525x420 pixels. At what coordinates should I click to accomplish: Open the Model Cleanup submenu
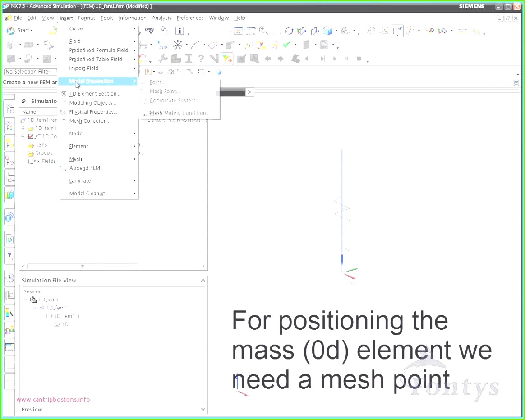click(x=98, y=194)
